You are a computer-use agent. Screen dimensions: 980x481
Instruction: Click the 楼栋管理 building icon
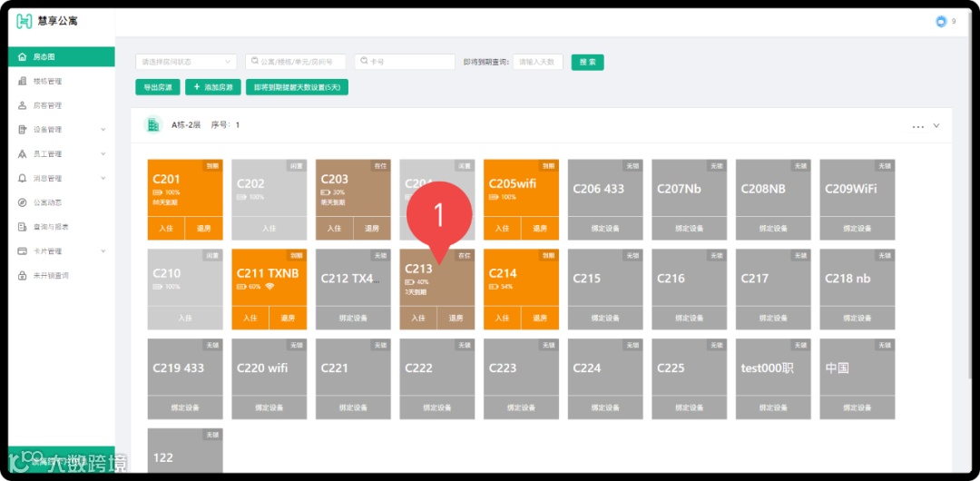(23, 82)
